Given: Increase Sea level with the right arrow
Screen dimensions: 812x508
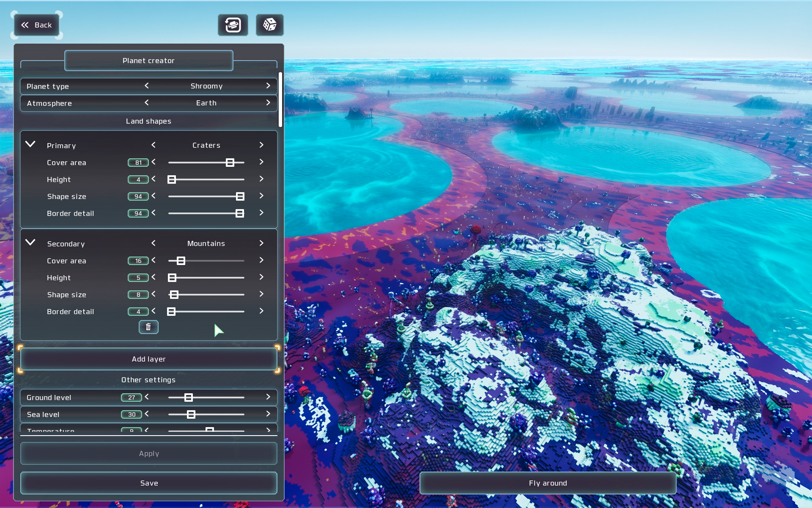Looking at the screenshot, I should tap(268, 414).
